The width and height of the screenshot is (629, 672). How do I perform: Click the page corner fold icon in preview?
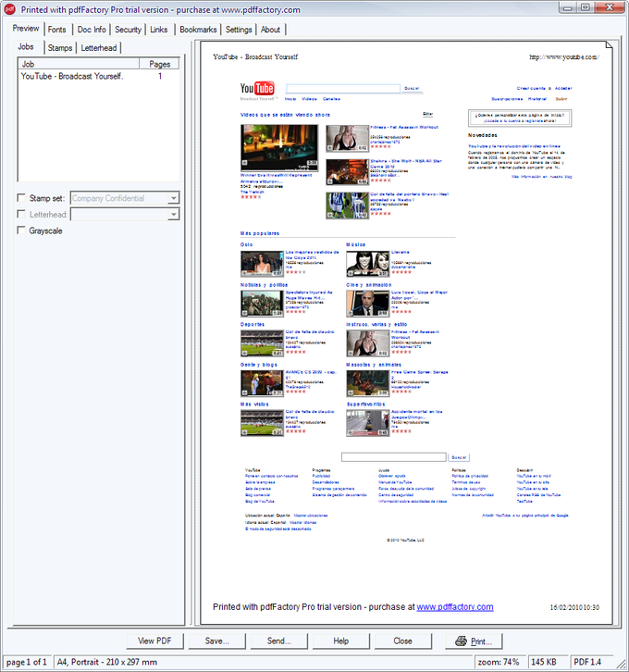point(609,44)
